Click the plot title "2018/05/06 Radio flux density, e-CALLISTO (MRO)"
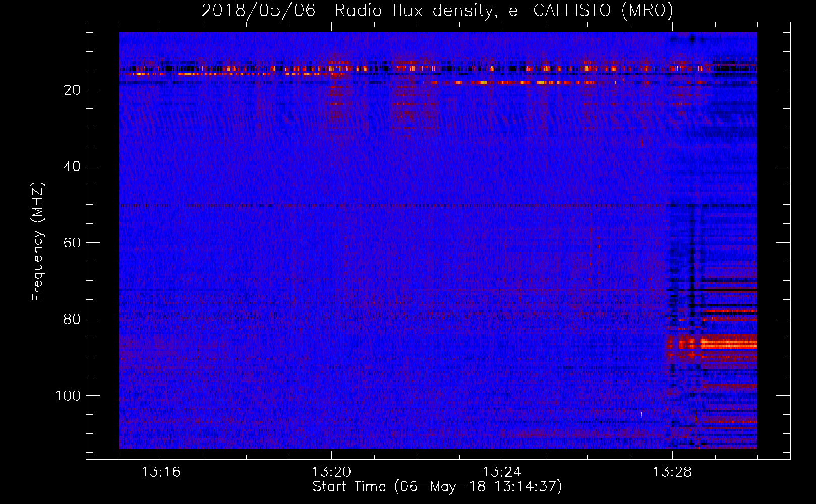This screenshot has width=816, height=504. coord(437,10)
